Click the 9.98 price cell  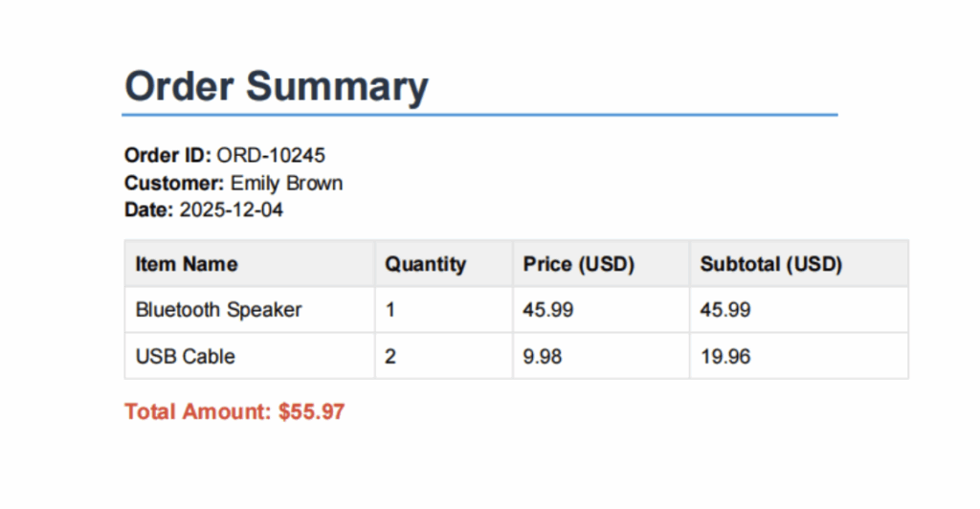coord(542,357)
